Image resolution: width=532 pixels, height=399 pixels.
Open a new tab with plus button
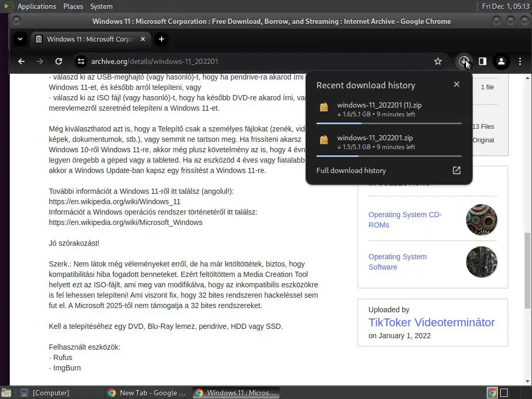pos(162,39)
